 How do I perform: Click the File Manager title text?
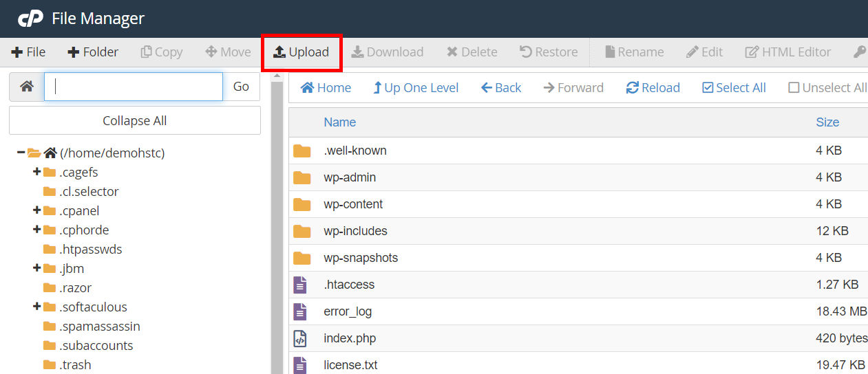98,19
